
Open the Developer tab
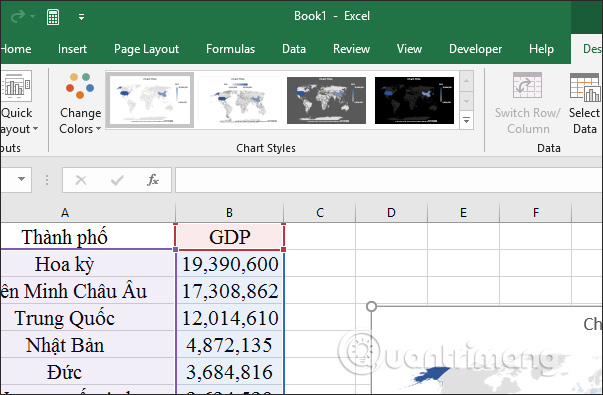(475, 49)
